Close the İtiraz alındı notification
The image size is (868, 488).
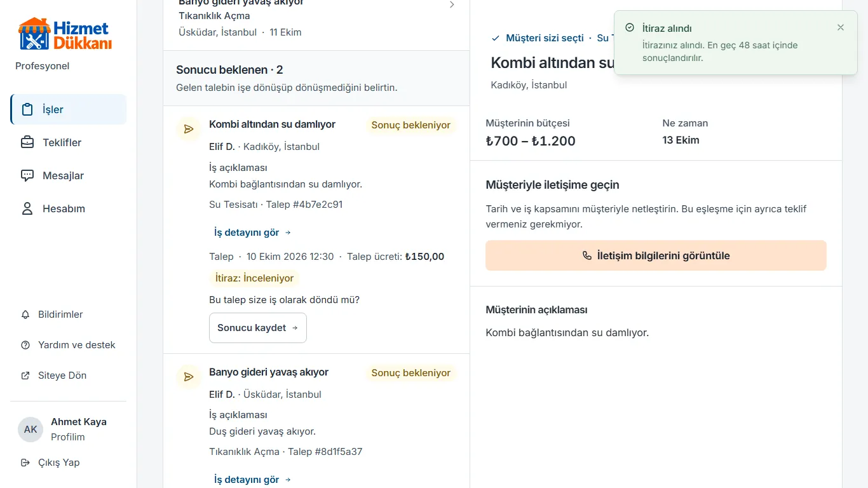coord(841,27)
